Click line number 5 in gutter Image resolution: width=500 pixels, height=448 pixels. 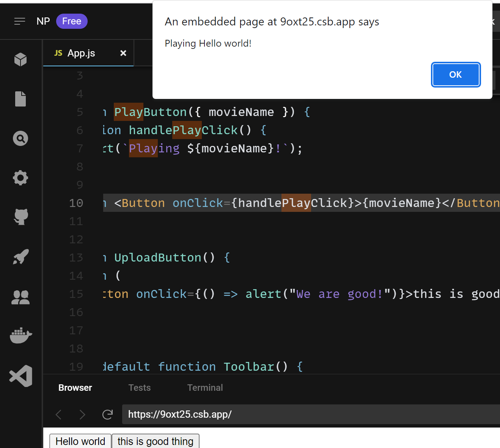coord(80,112)
